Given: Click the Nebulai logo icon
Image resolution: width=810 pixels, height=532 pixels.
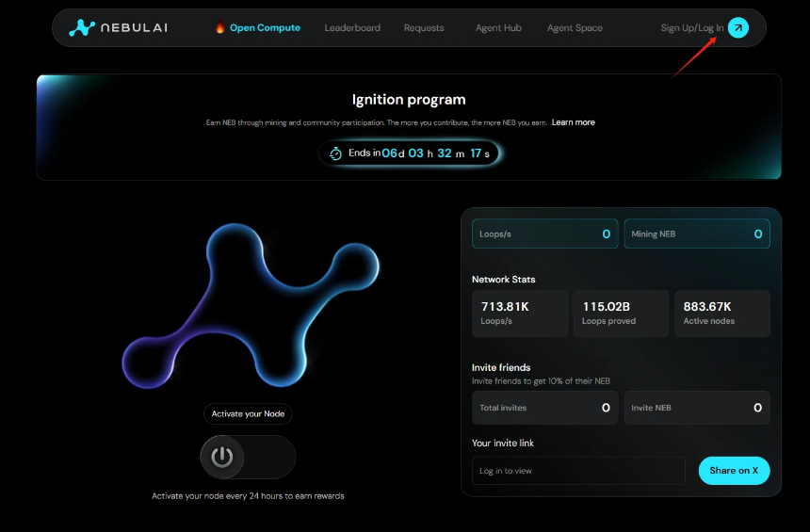Looking at the screenshot, I should tap(82, 28).
